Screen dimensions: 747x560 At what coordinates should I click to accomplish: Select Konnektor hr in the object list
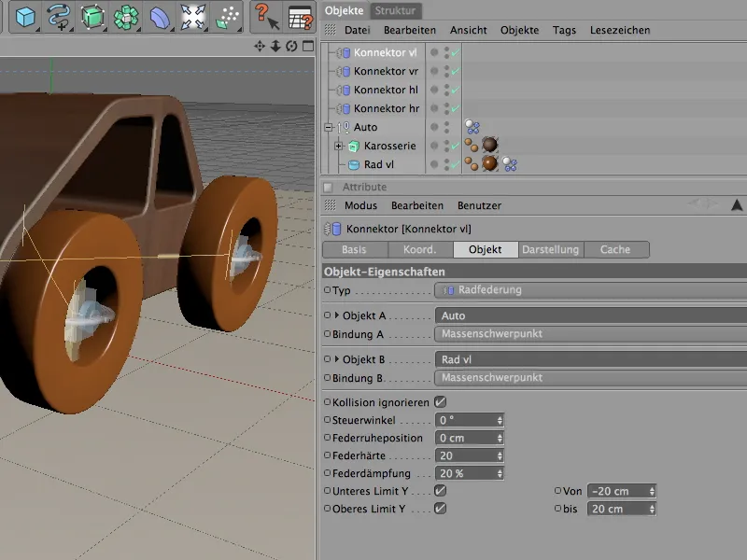386,108
